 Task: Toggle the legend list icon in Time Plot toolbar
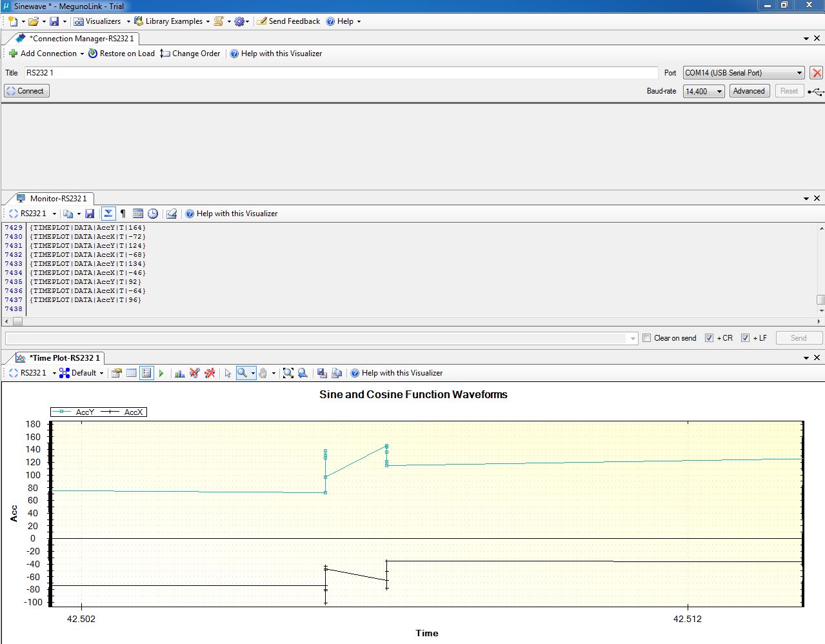pyautogui.click(x=146, y=373)
